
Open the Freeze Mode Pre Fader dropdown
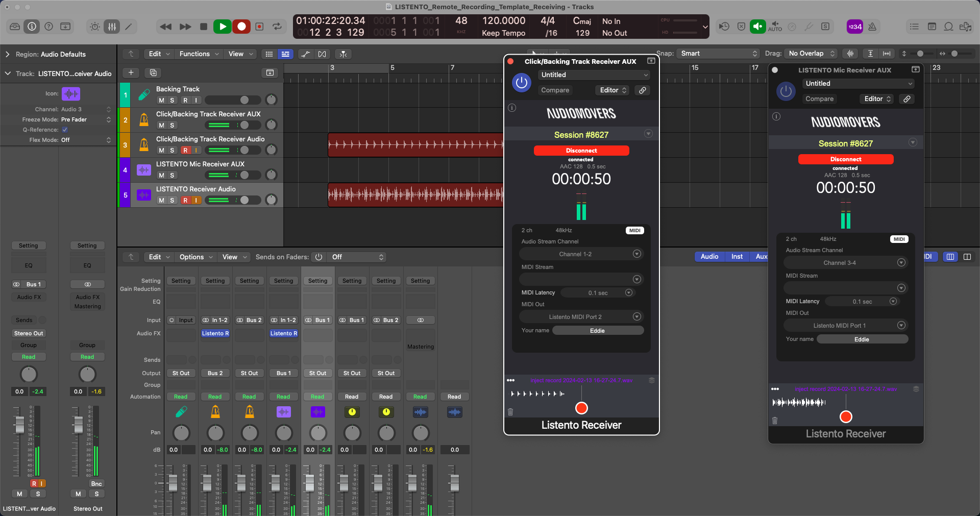(86, 119)
